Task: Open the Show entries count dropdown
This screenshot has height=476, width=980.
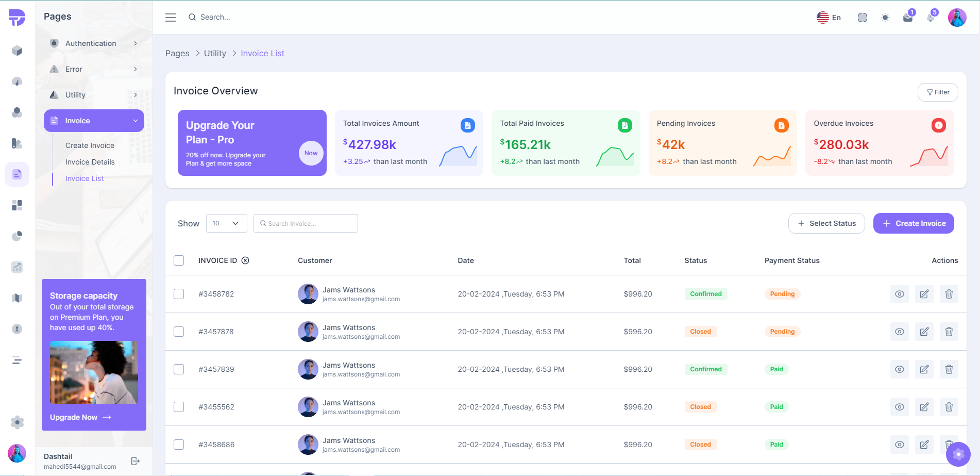Action: pos(226,223)
